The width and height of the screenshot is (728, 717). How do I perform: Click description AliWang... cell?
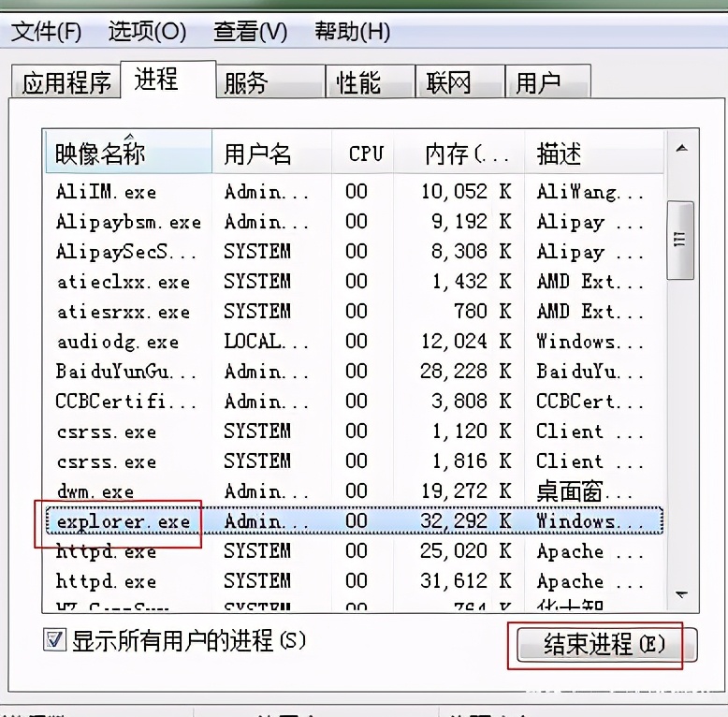(590, 192)
